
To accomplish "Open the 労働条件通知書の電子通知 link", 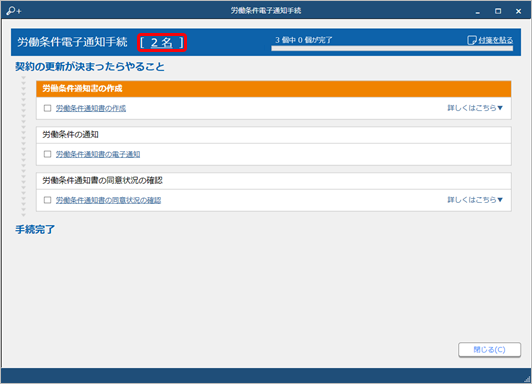I will point(98,154).
